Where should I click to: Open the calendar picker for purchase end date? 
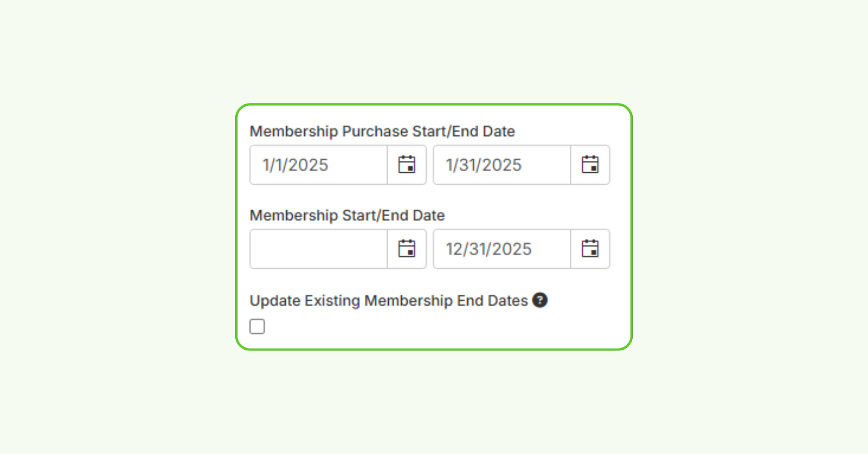(591, 165)
